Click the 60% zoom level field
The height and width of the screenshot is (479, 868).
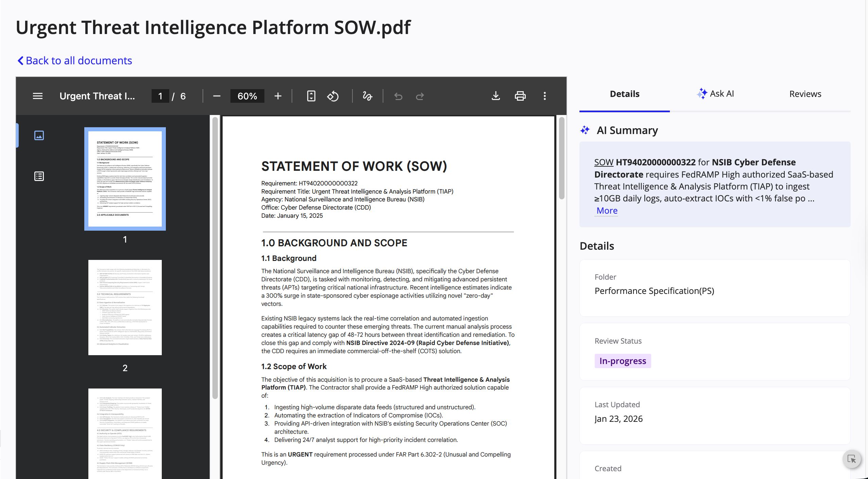247,96
